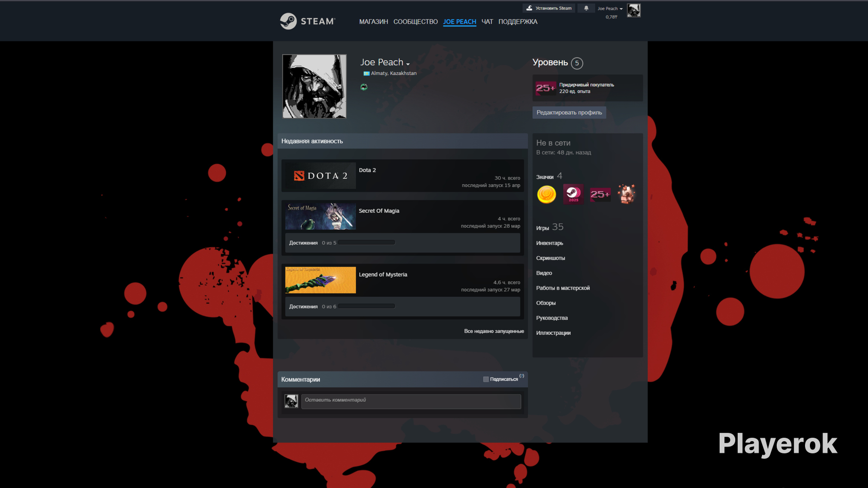868x488 pixels.
Task: Click Установить Steam button
Action: click(x=549, y=8)
